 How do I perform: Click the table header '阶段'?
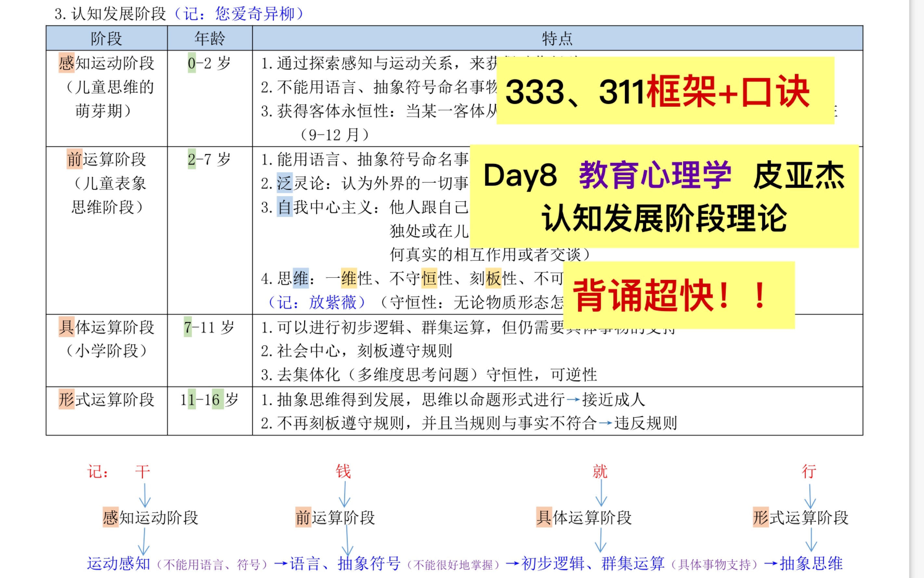[x=106, y=39]
